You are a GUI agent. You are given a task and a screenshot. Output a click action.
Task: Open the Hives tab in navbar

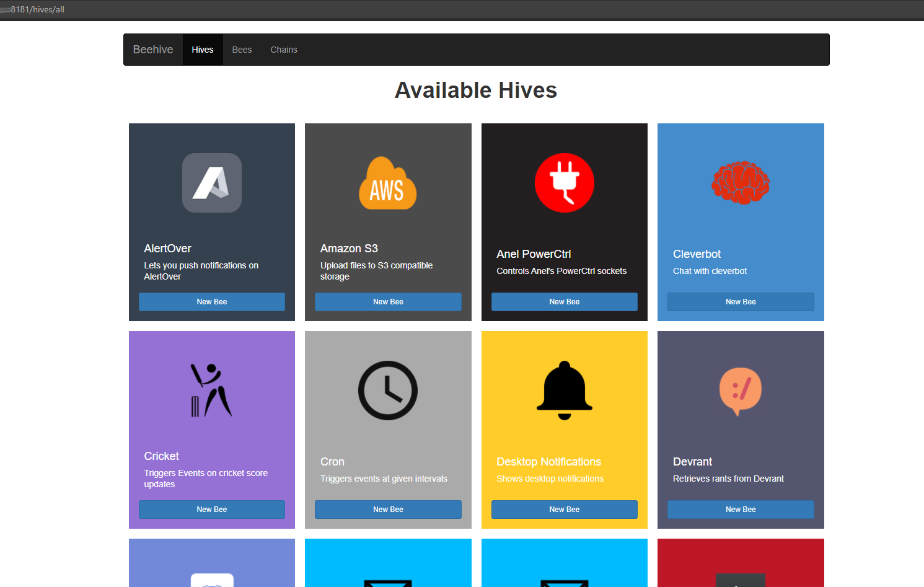click(203, 50)
